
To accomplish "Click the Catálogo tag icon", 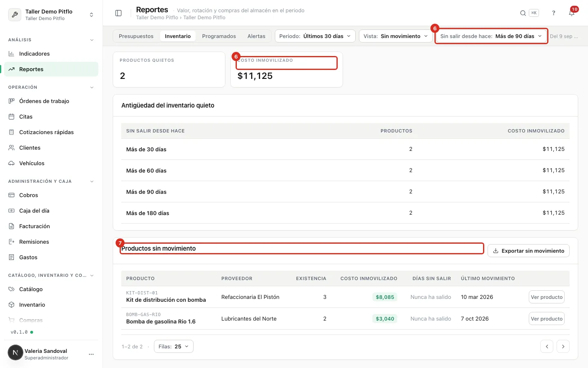I will [x=11, y=289].
